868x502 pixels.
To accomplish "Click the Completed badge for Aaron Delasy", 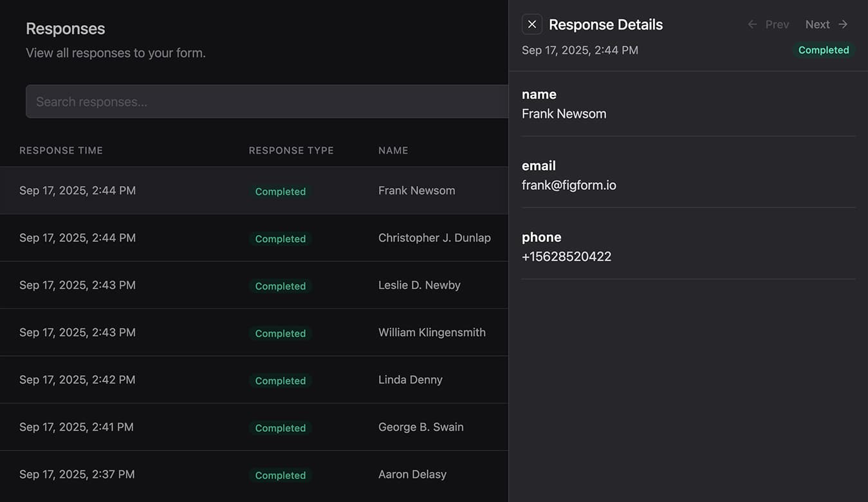I will [280, 475].
